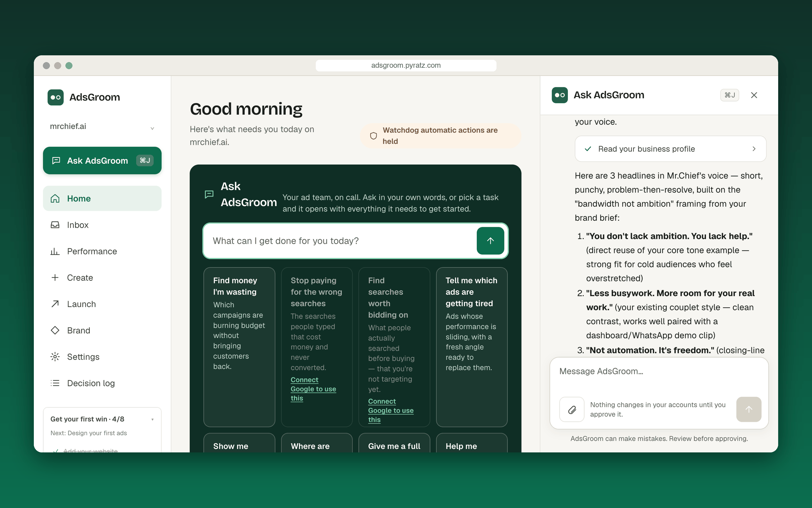
Task: Close the Ask AdsGroom chat panel
Action: click(754, 95)
